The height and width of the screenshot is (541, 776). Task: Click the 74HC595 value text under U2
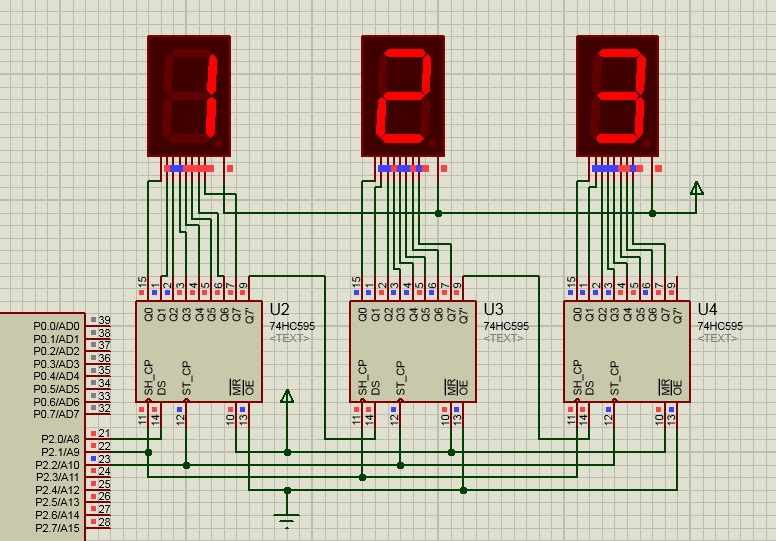[x=292, y=326]
